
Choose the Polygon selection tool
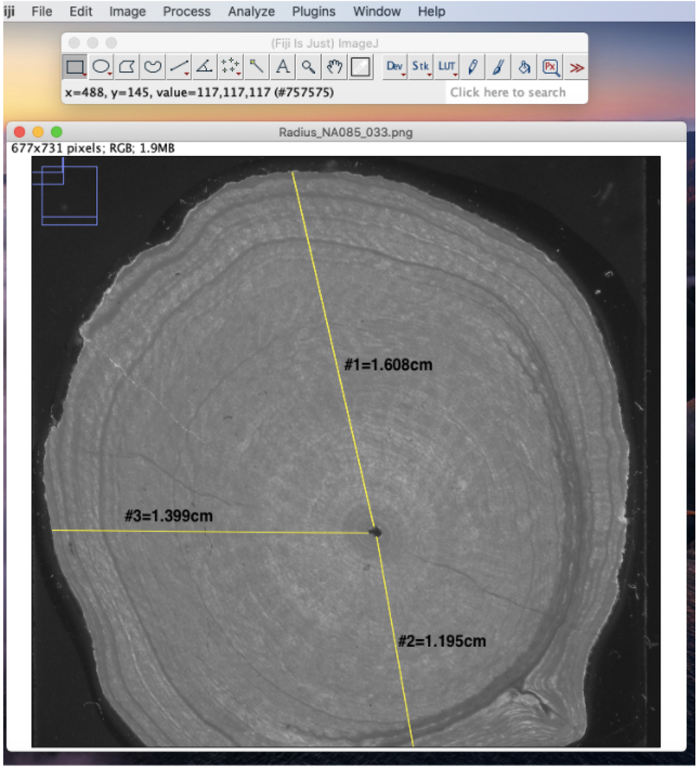(x=127, y=67)
